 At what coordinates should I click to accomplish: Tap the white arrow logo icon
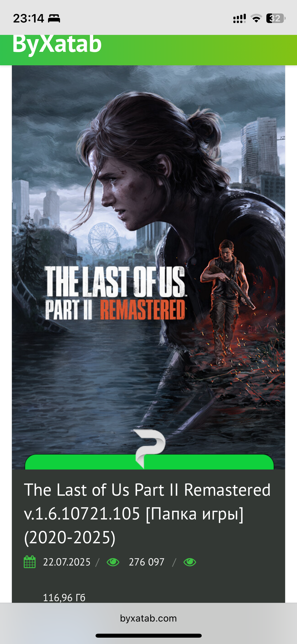tap(150, 449)
